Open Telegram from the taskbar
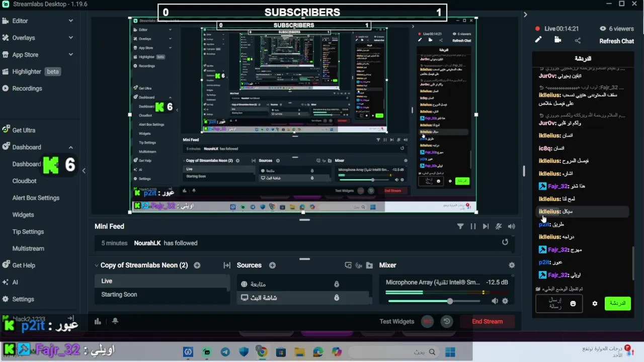The height and width of the screenshot is (362, 644). (x=225, y=352)
